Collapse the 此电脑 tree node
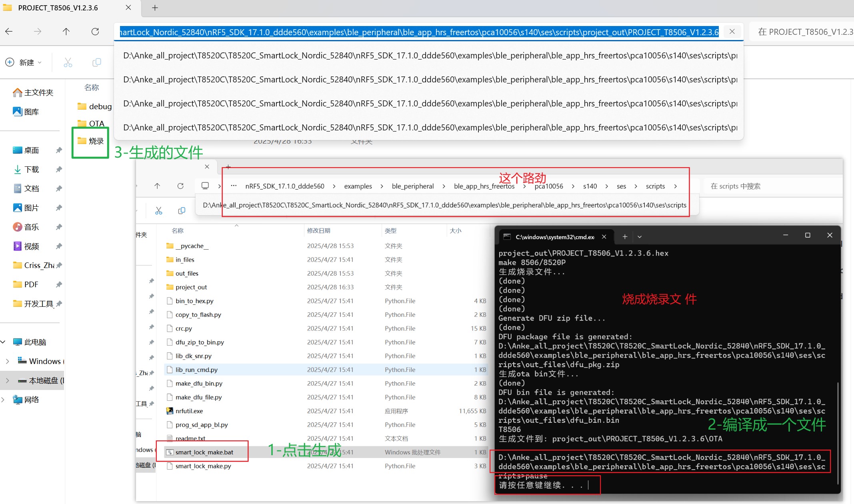 pos(3,342)
